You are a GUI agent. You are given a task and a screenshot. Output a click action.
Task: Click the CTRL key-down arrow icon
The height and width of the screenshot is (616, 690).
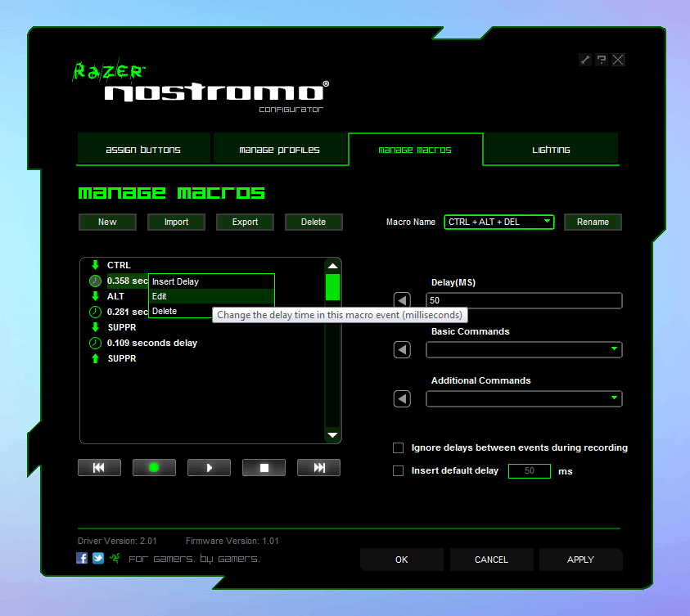[x=95, y=265]
